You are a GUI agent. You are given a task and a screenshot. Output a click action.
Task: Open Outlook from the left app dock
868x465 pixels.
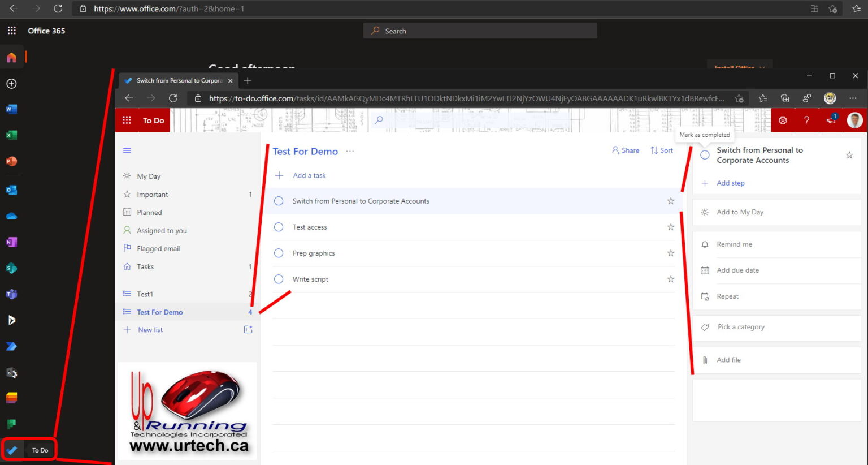tap(11, 190)
